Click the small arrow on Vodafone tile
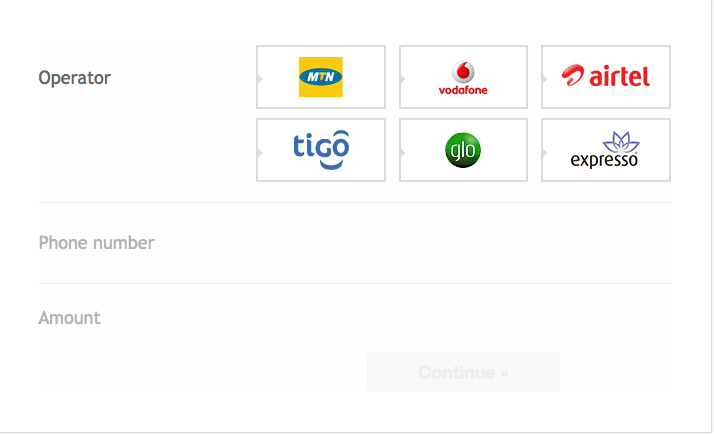Screen dimensions: 714x434 click(x=403, y=79)
